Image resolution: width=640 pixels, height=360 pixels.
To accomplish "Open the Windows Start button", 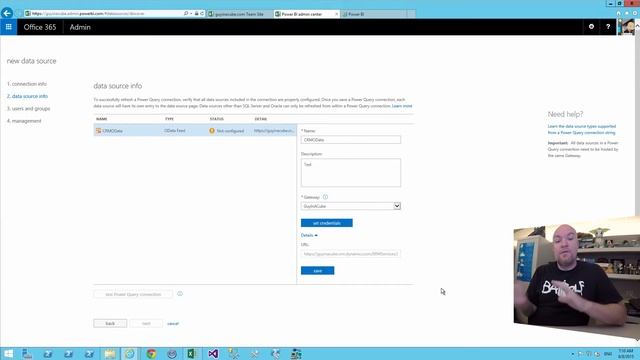I will coord(8,353).
